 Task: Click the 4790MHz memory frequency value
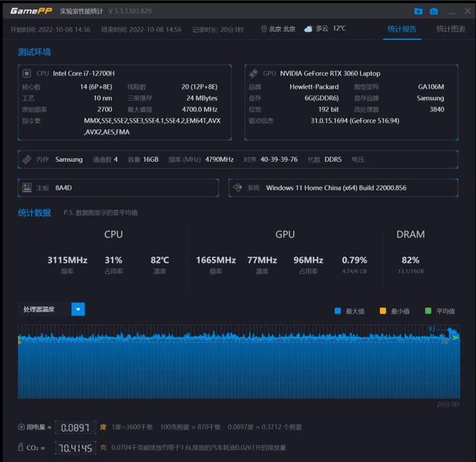coord(219,159)
